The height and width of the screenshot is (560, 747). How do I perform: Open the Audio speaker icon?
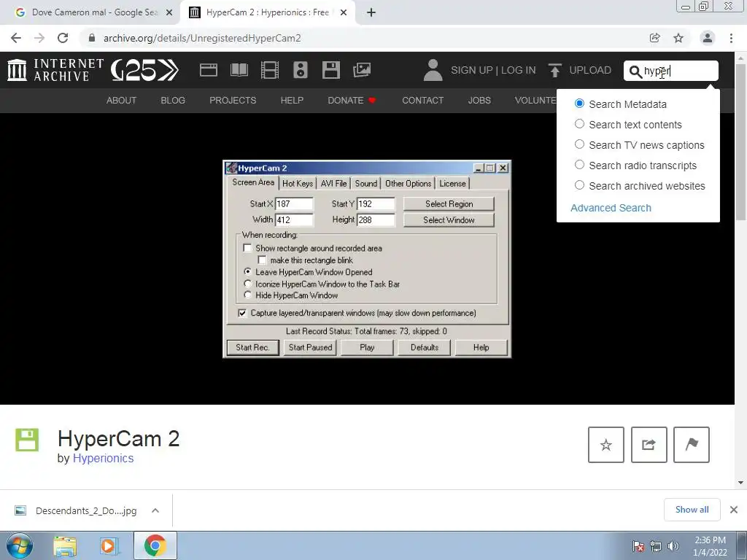point(300,70)
